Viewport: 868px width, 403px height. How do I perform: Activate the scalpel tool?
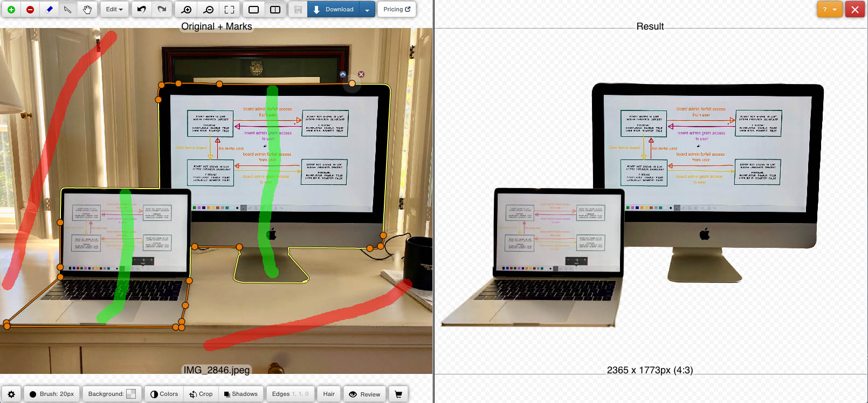point(68,10)
